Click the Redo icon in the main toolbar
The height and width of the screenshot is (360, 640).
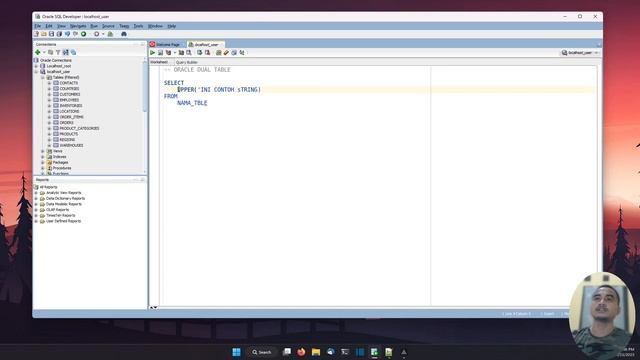click(x=76, y=34)
